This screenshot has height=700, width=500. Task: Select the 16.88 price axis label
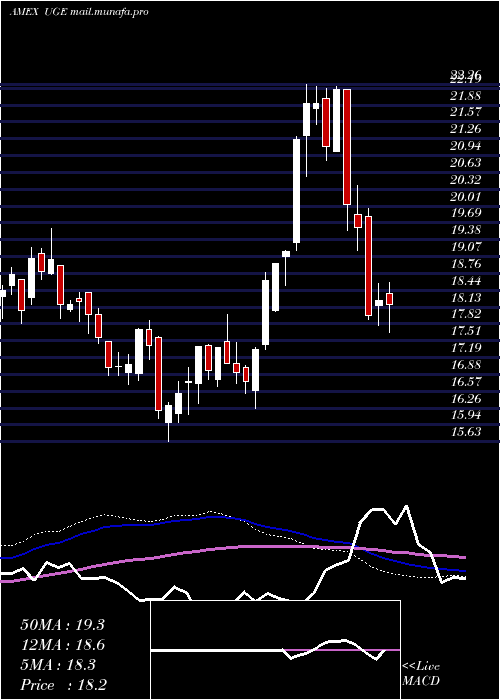click(466, 365)
